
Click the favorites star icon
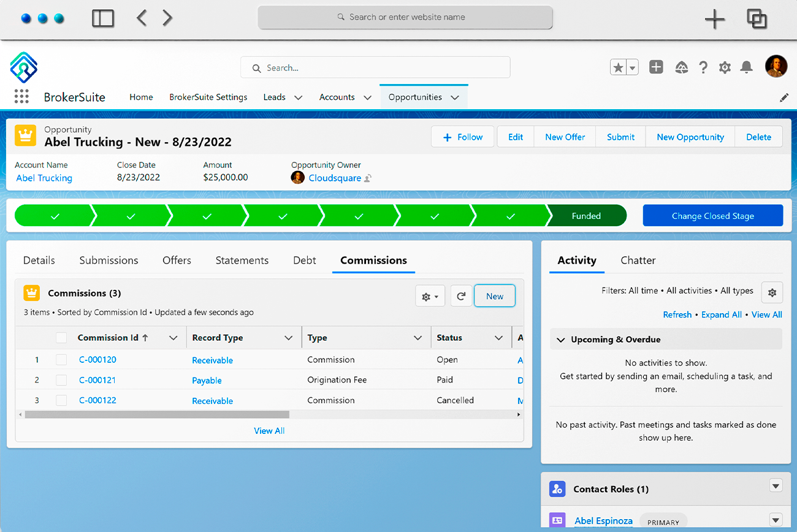[617, 67]
